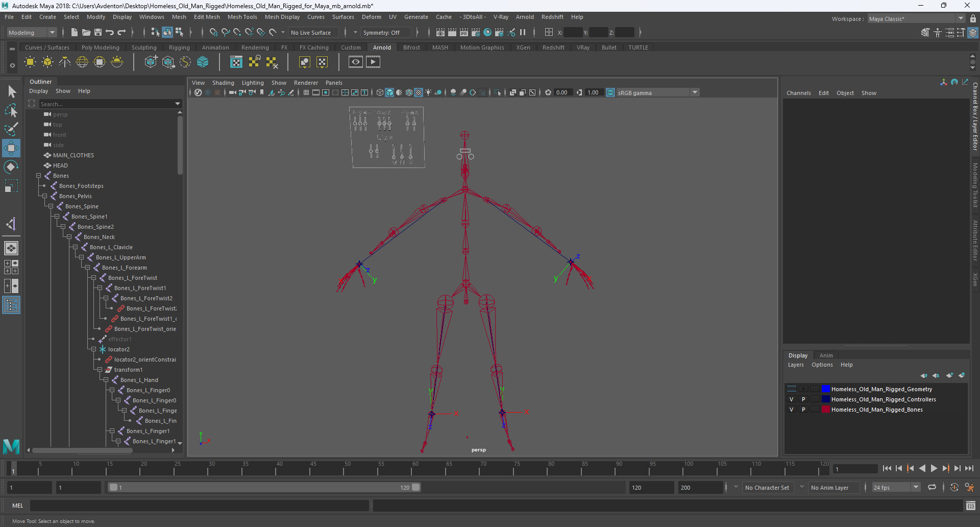Screen dimensions: 980x527
Task: Click the MEL command input field
Action: point(199,506)
